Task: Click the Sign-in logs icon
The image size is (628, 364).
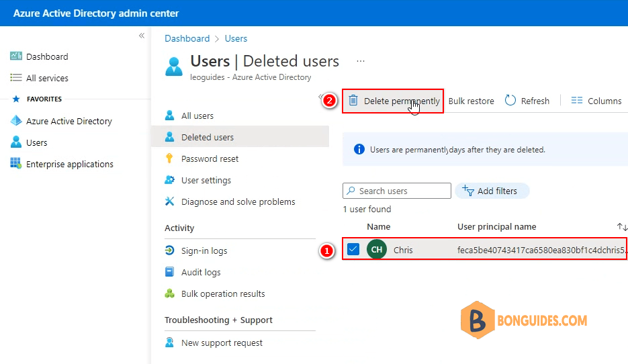Action: (169, 251)
